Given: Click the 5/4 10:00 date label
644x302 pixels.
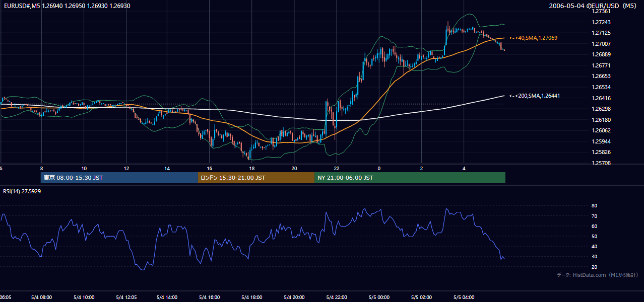Looking at the screenshot, I should [x=84, y=297].
